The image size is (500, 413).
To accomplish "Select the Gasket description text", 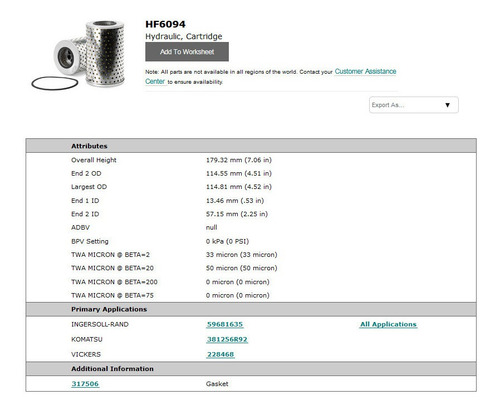I will [217, 384].
